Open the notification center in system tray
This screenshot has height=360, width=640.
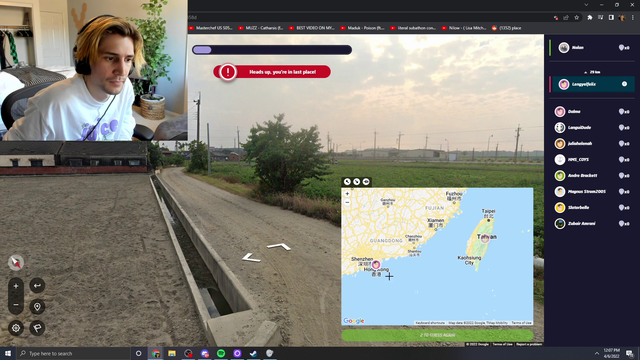(x=630, y=353)
